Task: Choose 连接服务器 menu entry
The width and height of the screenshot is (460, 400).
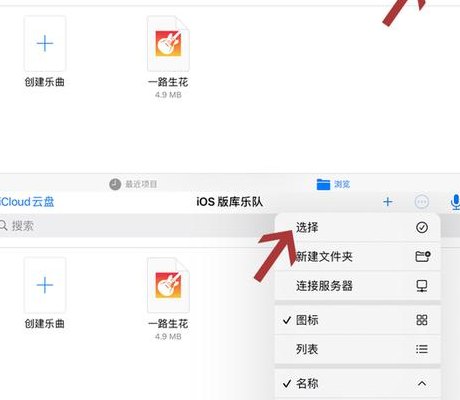Action: 357,286
